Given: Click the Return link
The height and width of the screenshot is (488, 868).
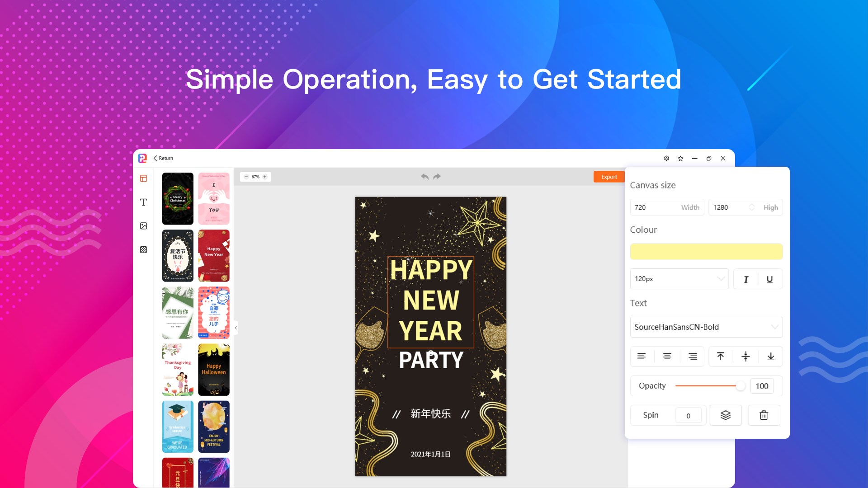Looking at the screenshot, I should coord(163,158).
